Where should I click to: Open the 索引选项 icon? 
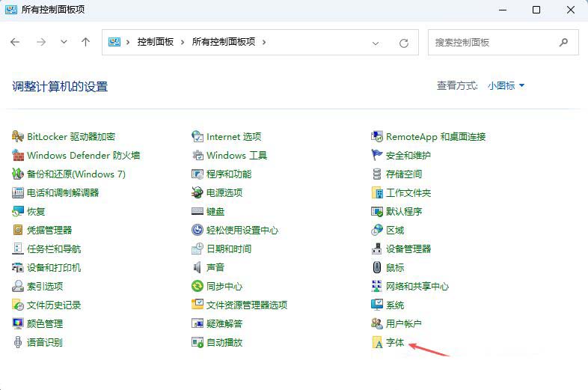[x=18, y=287]
